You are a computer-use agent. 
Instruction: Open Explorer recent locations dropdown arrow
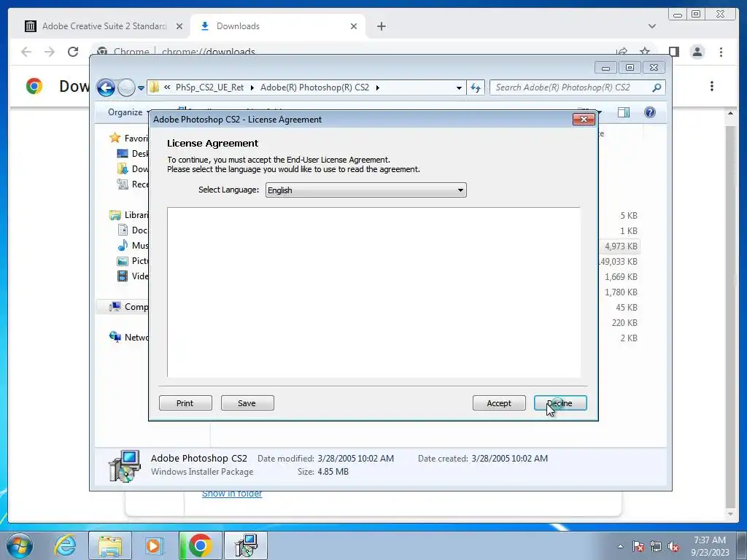click(141, 87)
